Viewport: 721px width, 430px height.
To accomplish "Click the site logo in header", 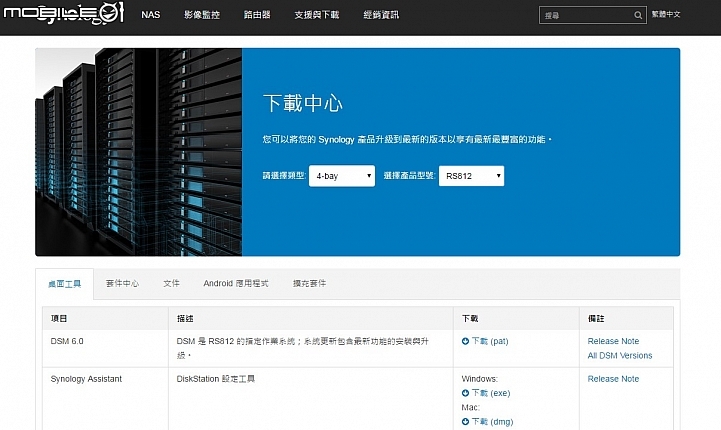I will [64, 13].
